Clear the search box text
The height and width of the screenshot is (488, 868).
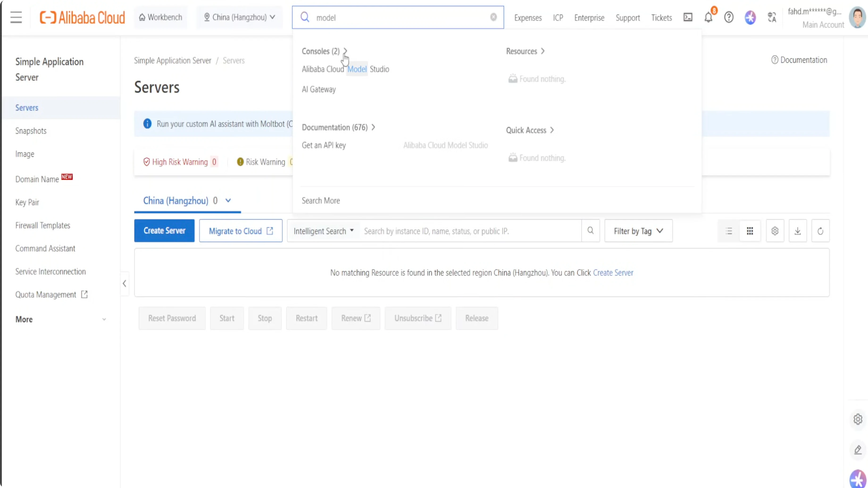tap(493, 17)
